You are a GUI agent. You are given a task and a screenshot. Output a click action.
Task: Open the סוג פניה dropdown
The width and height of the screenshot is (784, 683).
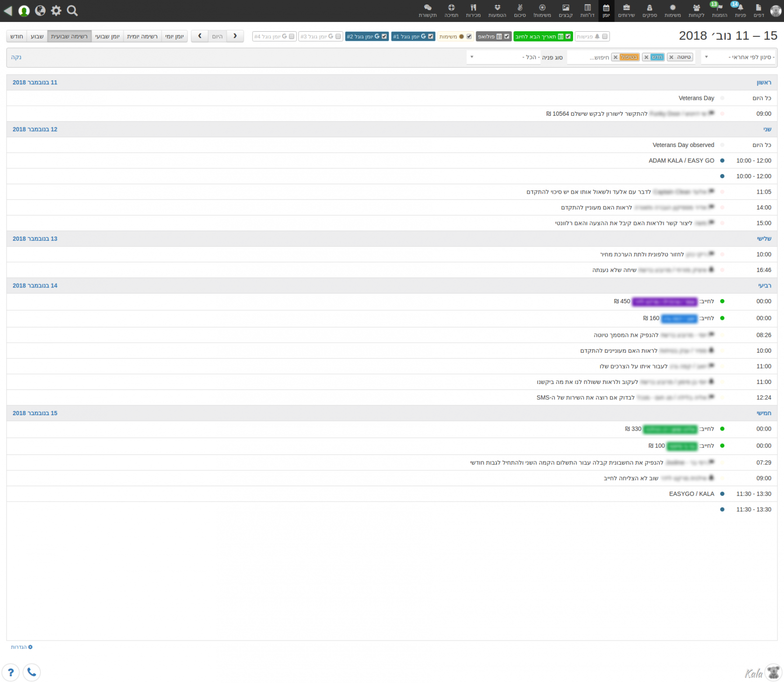[x=503, y=57]
